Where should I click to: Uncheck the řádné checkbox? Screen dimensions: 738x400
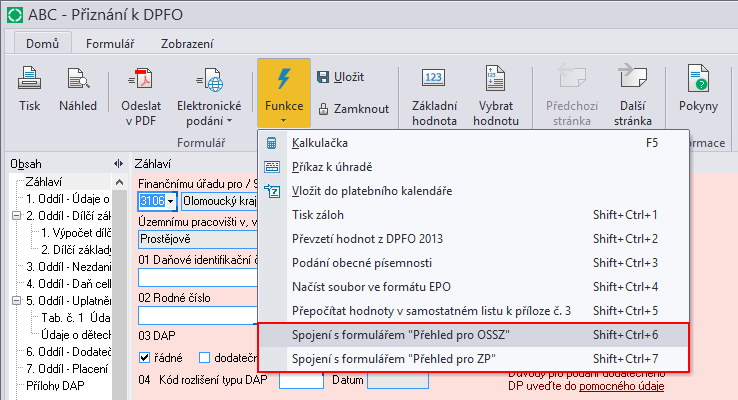pos(144,357)
